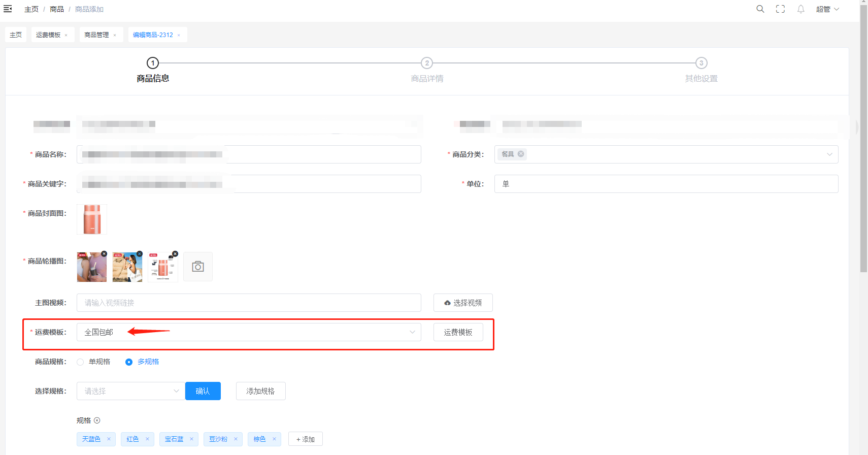868x455 pixels.
Task: Select the 单规格 radio button
Action: (x=80, y=362)
